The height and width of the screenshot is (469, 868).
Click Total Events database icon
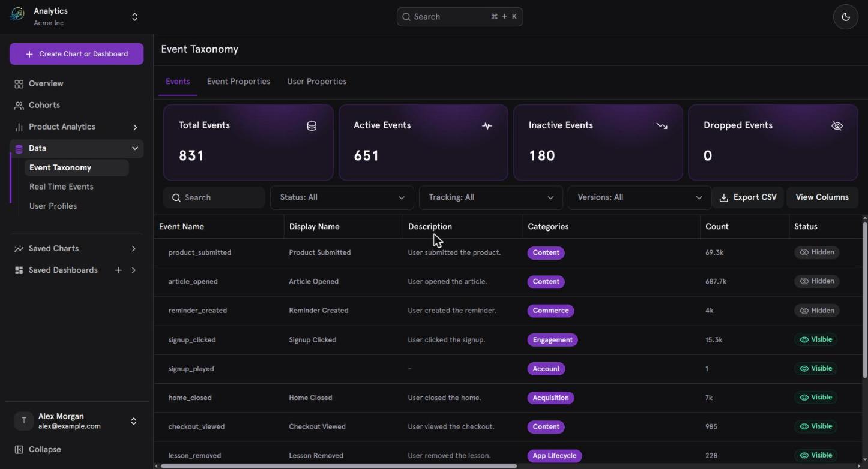tap(312, 126)
